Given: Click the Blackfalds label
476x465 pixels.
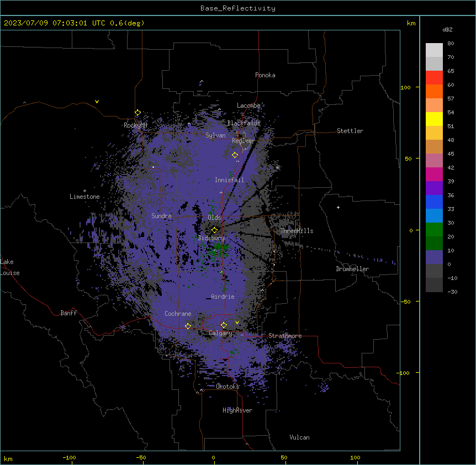Looking at the screenshot, I should tap(244, 123).
